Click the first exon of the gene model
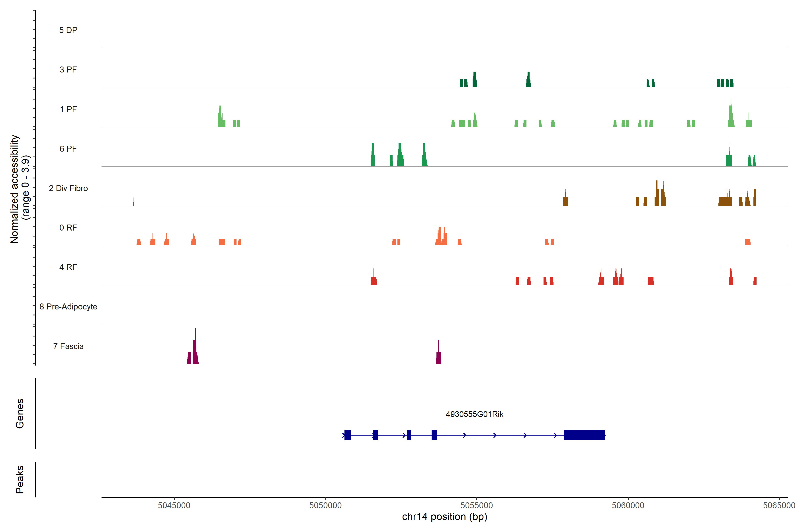 (x=347, y=435)
